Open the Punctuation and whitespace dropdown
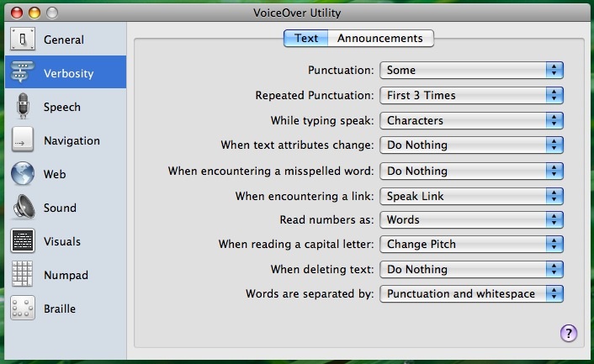This screenshot has width=594, height=364. coord(472,293)
